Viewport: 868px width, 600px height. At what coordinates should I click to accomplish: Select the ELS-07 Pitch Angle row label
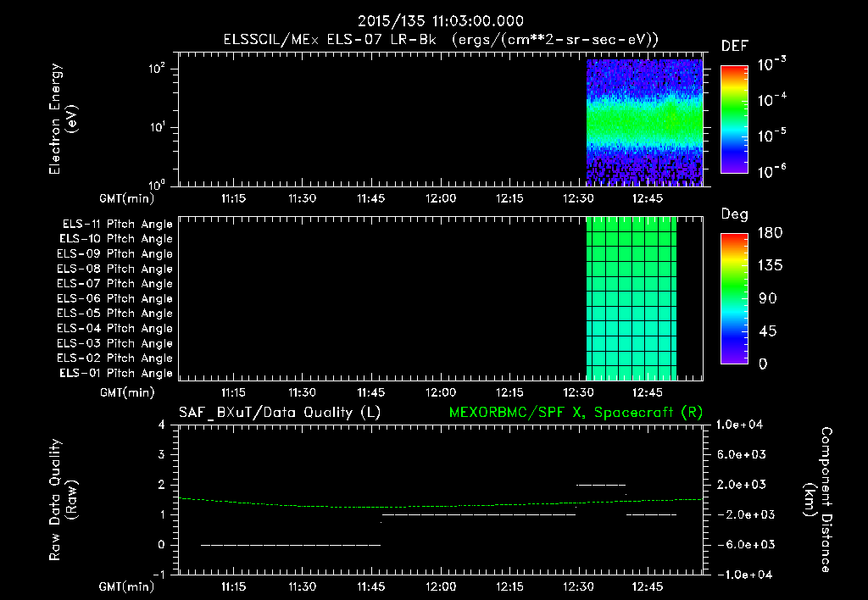tap(114, 284)
